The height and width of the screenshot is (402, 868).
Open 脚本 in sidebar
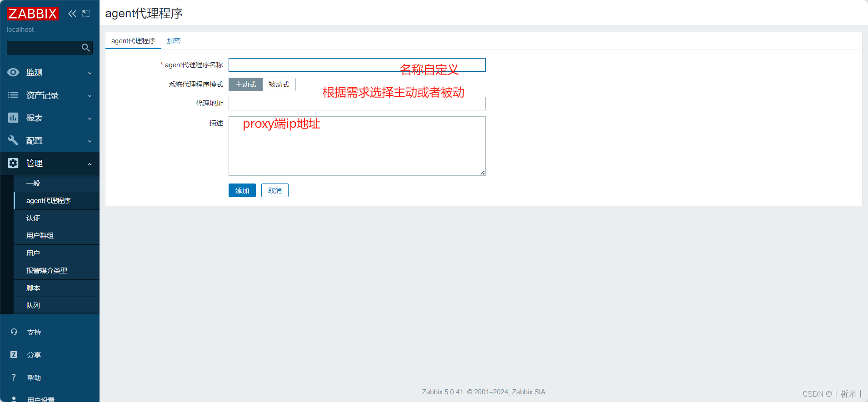(56, 288)
